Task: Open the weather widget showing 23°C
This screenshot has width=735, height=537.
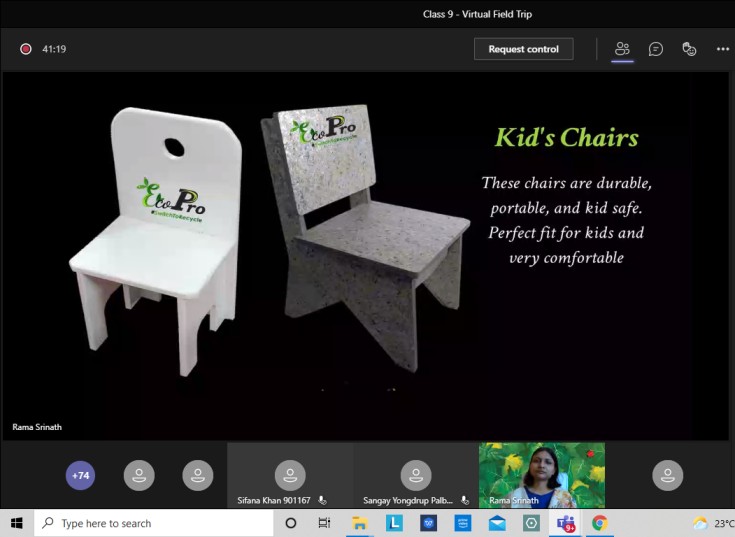Action: coord(713,523)
